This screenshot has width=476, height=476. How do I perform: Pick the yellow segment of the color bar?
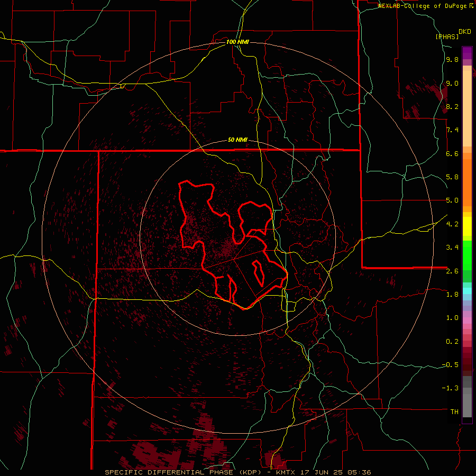pyautogui.click(x=467, y=226)
